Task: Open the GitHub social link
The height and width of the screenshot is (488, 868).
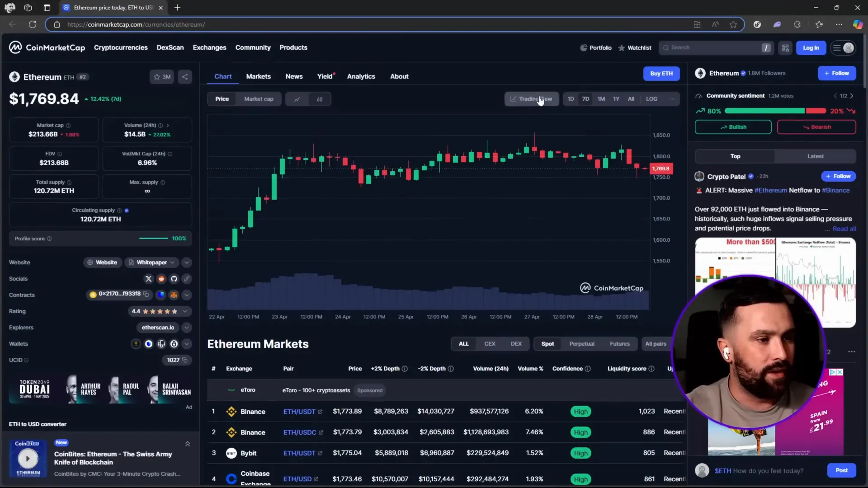Action: click(x=174, y=279)
